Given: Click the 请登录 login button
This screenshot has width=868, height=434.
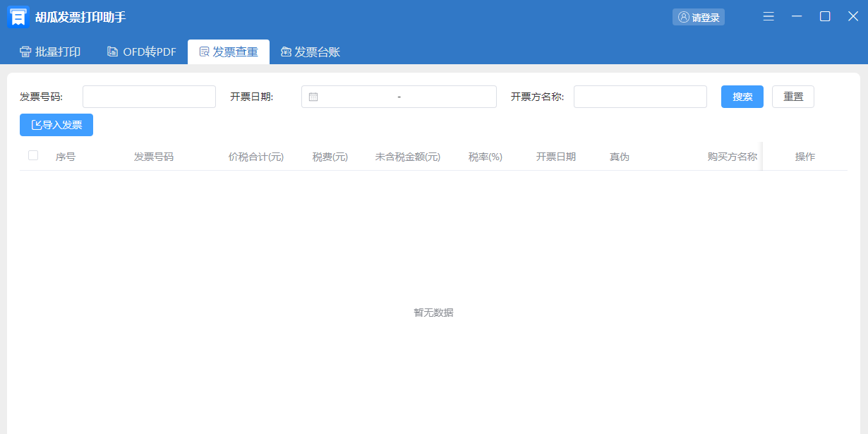Looking at the screenshot, I should [699, 17].
